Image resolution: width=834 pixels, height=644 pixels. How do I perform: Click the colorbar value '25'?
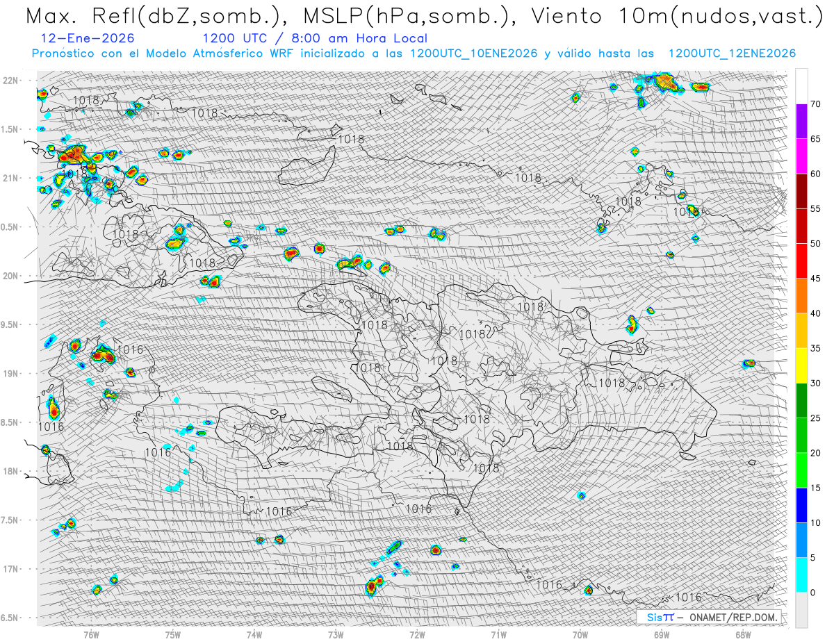(x=815, y=418)
